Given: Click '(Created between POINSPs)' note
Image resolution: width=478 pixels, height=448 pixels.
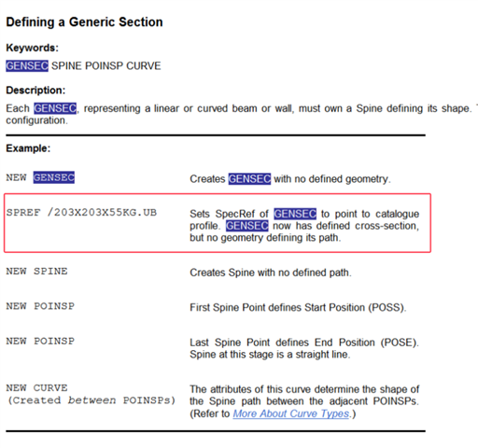Looking at the screenshot, I should pyautogui.click(x=91, y=400).
